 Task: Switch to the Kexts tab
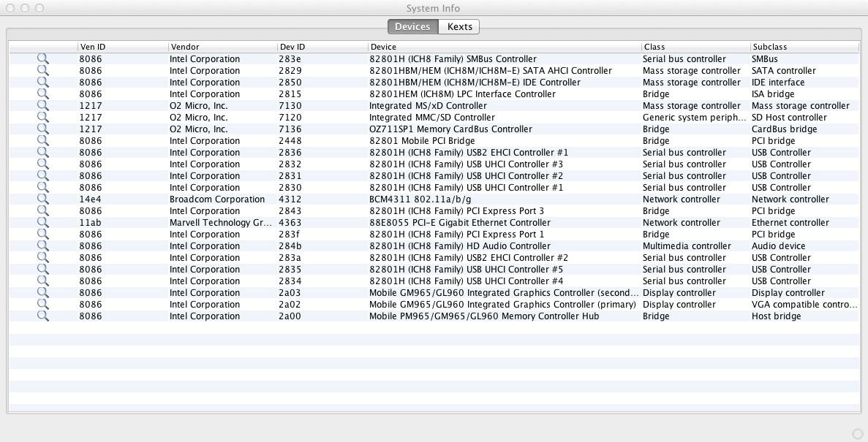(459, 27)
